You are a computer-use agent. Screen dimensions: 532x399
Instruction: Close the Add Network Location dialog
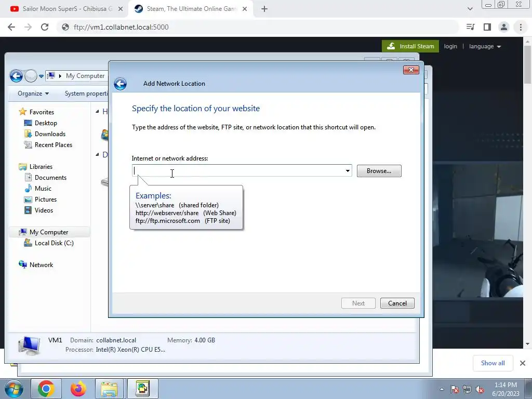coord(411,70)
